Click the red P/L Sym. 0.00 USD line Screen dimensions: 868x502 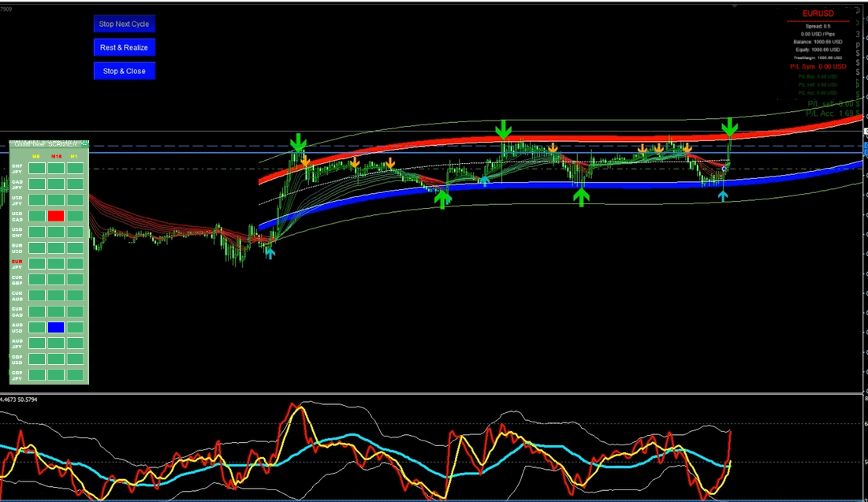pos(818,66)
